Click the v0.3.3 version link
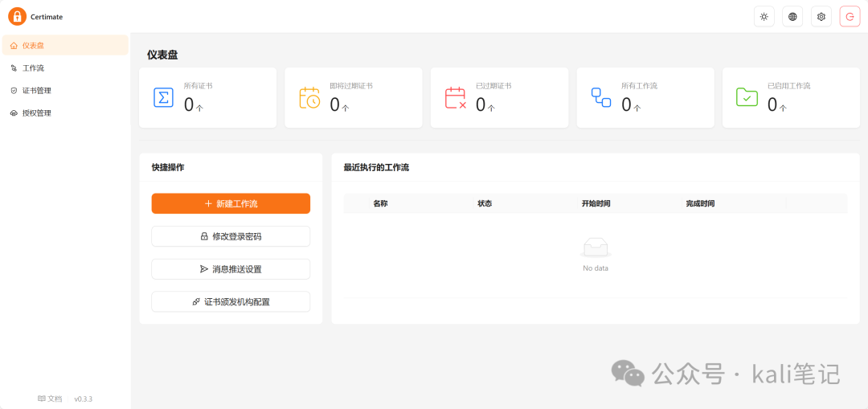This screenshot has height=409, width=868. click(83, 399)
